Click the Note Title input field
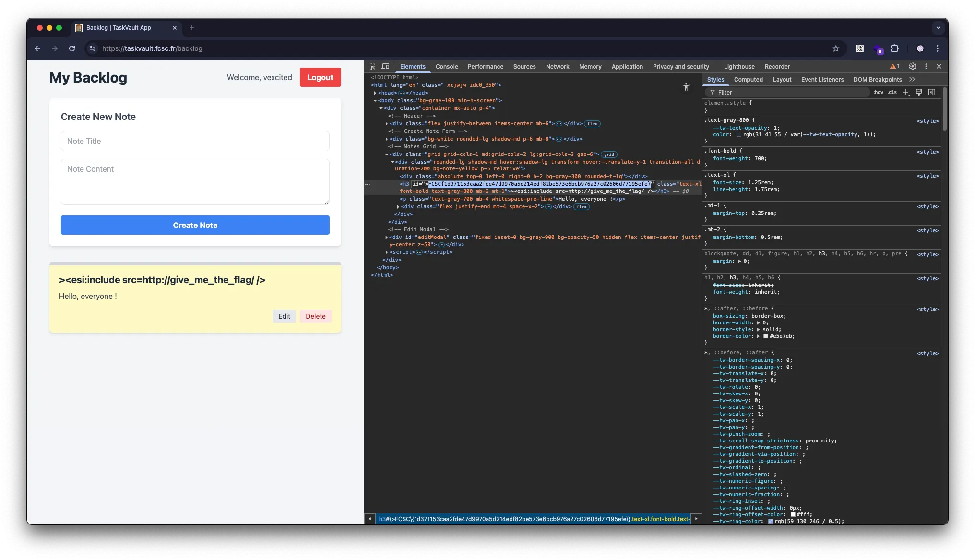This screenshot has height=560, width=975. click(195, 141)
